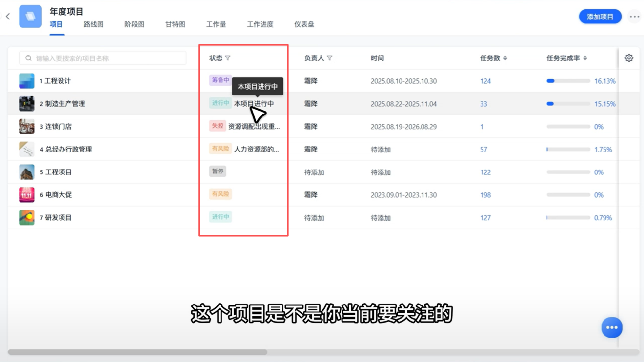
Task: Open task count 1 for 连锁门店
Action: (482, 127)
